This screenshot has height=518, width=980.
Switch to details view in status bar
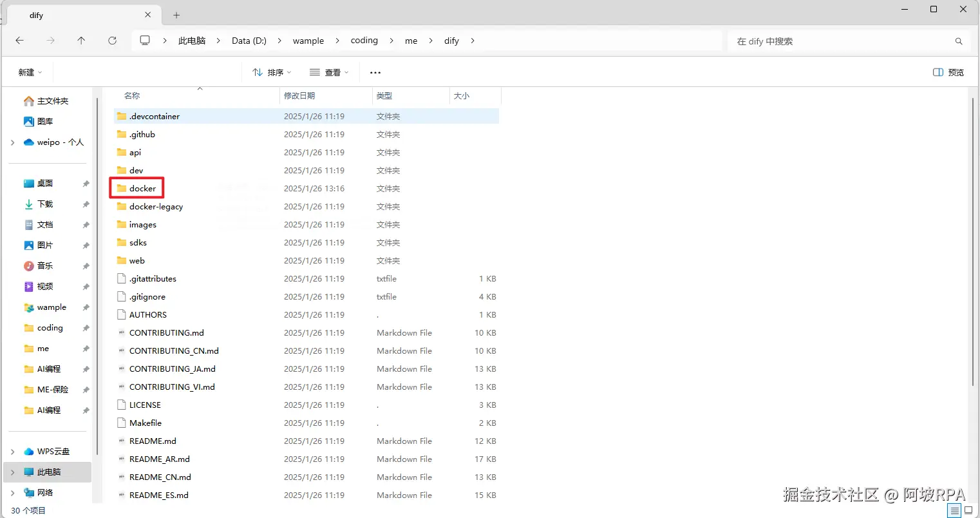coord(954,510)
